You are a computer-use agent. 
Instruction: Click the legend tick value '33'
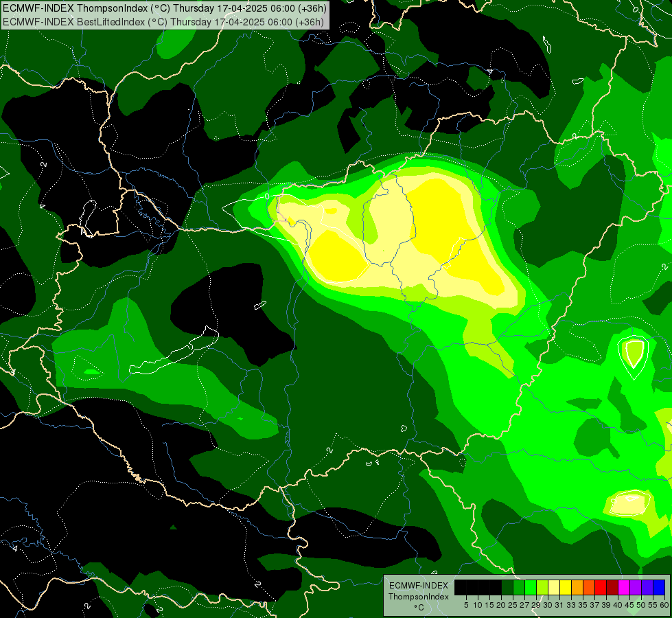pos(571,605)
